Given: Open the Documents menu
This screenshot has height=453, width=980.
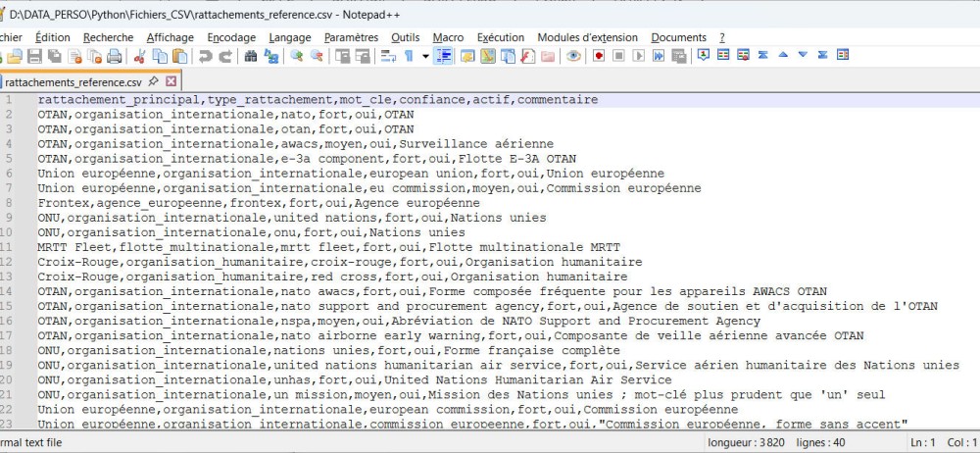Looking at the screenshot, I should pyautogui.click(x=679, y=37).
